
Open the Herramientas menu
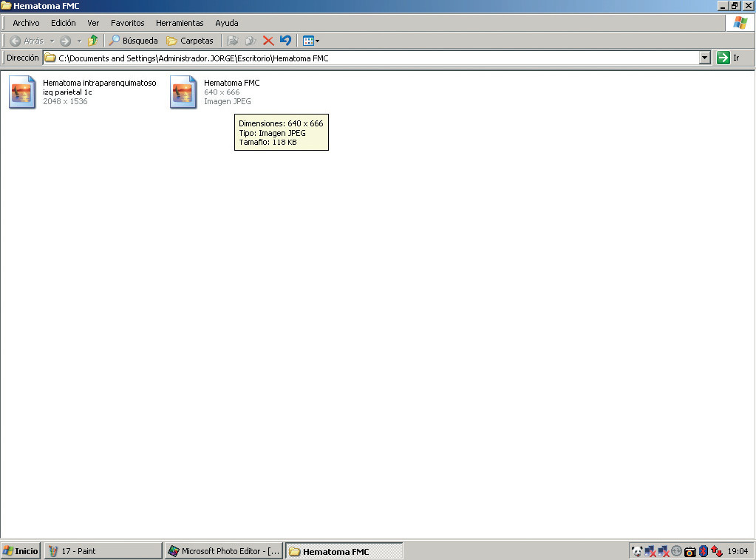click(180, 23)
